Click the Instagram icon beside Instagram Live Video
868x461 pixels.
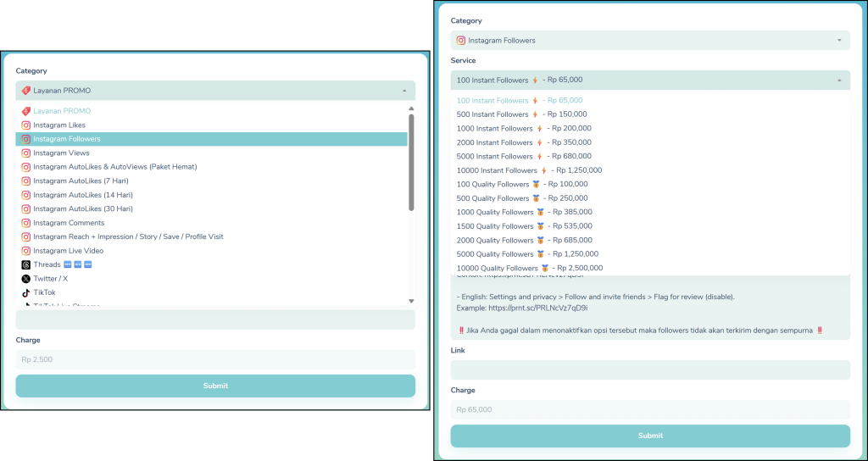click(x=25, y=251)
